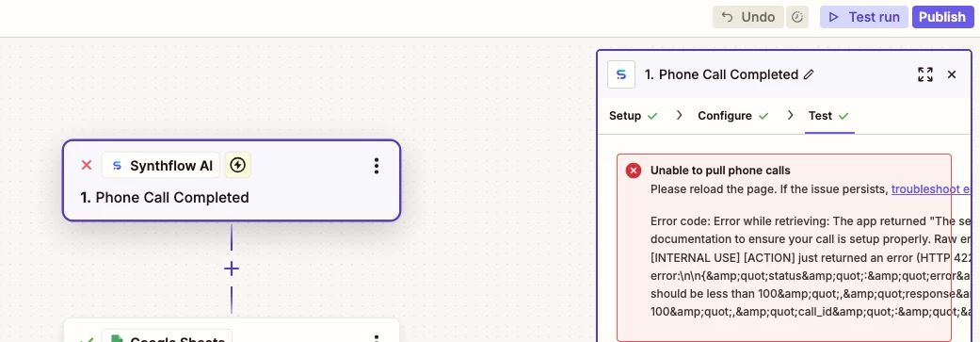This screenshot has height=342, width=980.
Task: Add a step with the plus icon
Action: click(x=232, y=269)
